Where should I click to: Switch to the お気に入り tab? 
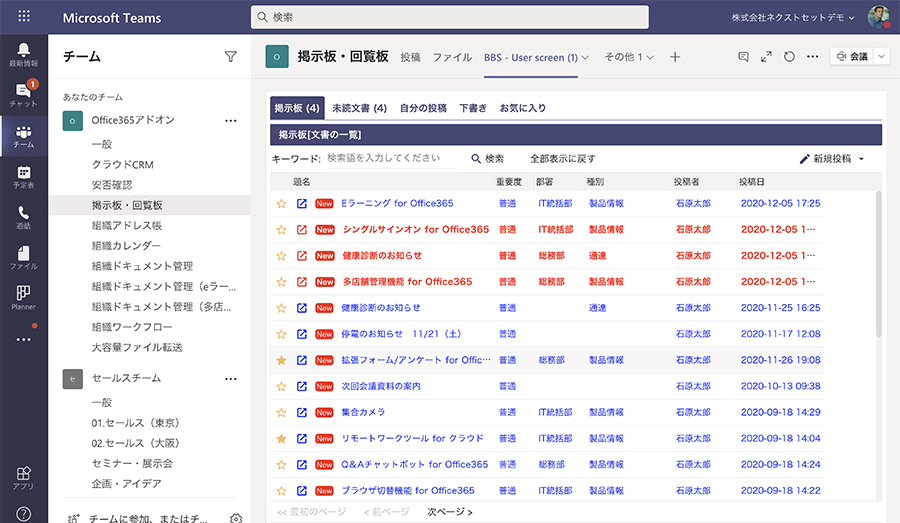[x=523, y=108]
